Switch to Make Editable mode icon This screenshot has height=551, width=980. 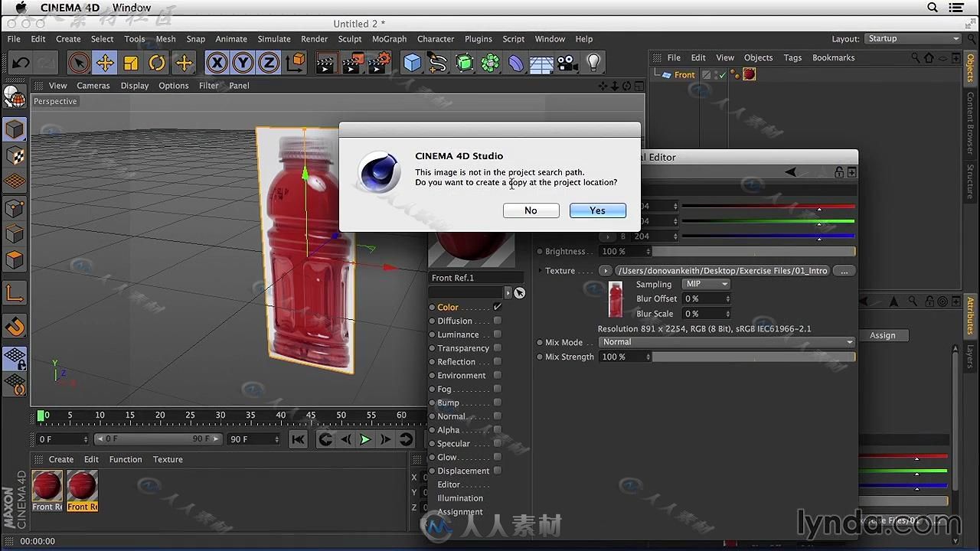pyautogui.click(x=15, y=96)
